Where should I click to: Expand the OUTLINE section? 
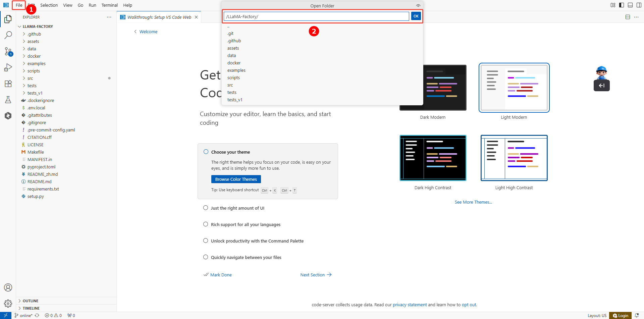pos(31,301)
